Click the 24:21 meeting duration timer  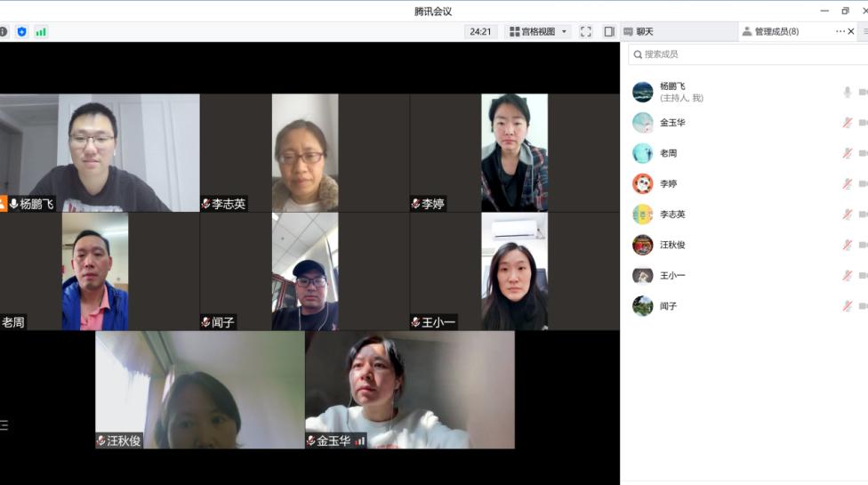[x=480, y=32]
